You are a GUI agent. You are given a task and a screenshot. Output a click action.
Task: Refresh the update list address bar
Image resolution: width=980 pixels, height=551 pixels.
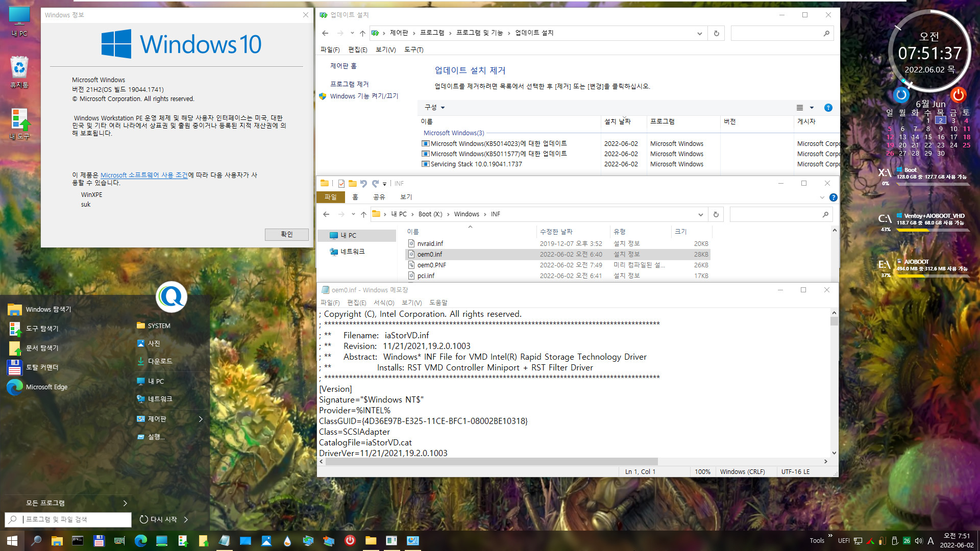(716, 33)
